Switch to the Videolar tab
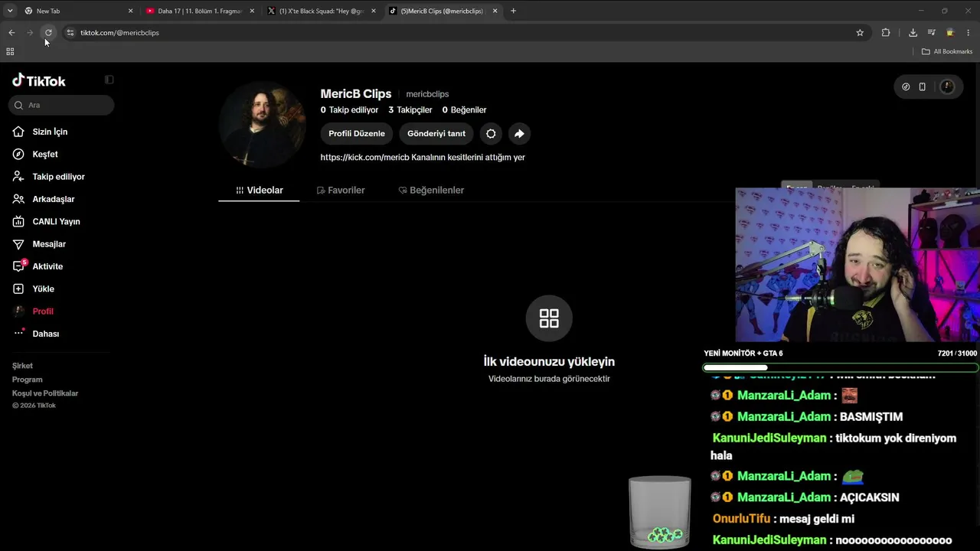This screenshot has height=551, width=980. pos(259,190)
